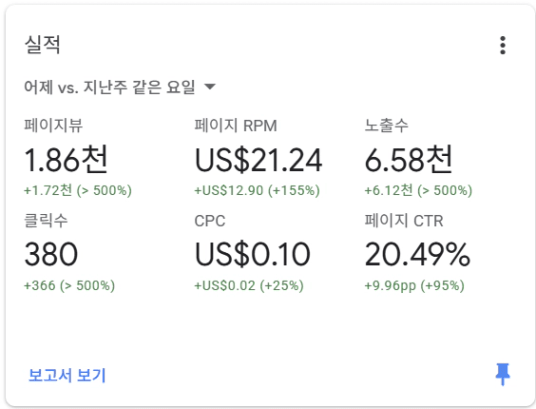Select the 클릭수 metric label
The width and height of the screenshot is (536, 409).
pyautogui.click(x=46, y=220)
